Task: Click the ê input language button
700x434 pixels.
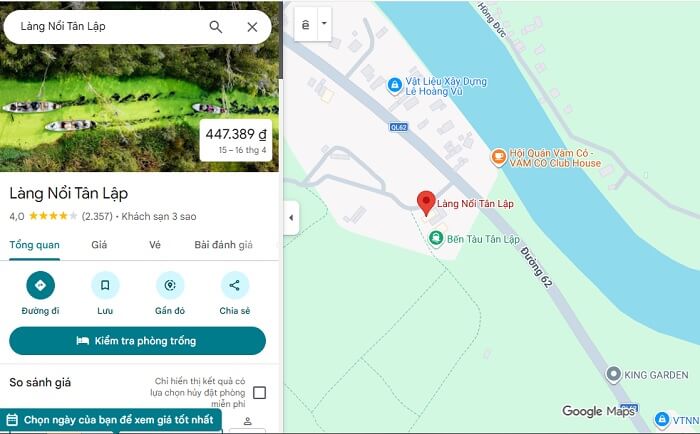Action: (x=306, y=24)
